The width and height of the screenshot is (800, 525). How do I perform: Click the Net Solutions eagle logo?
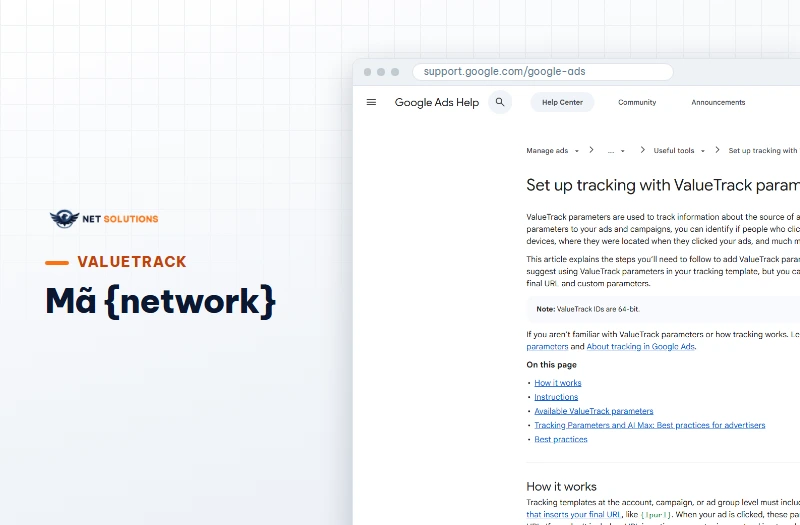click(104, 219)
